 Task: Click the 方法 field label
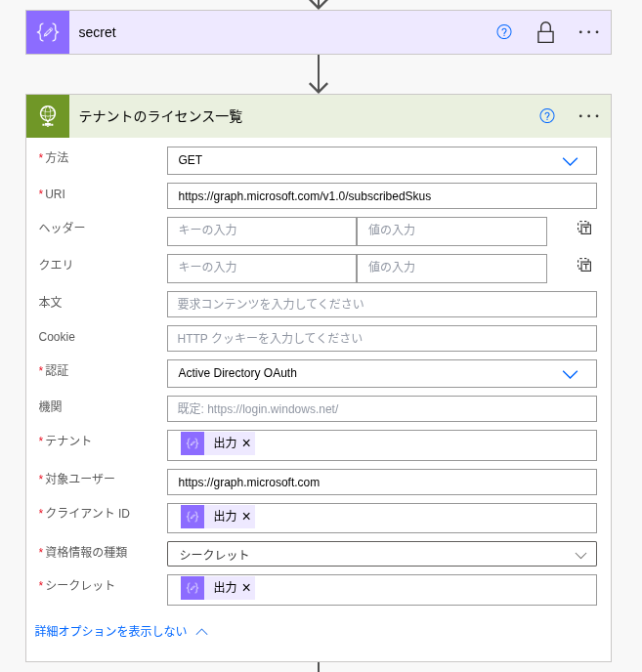pos(57,157)
